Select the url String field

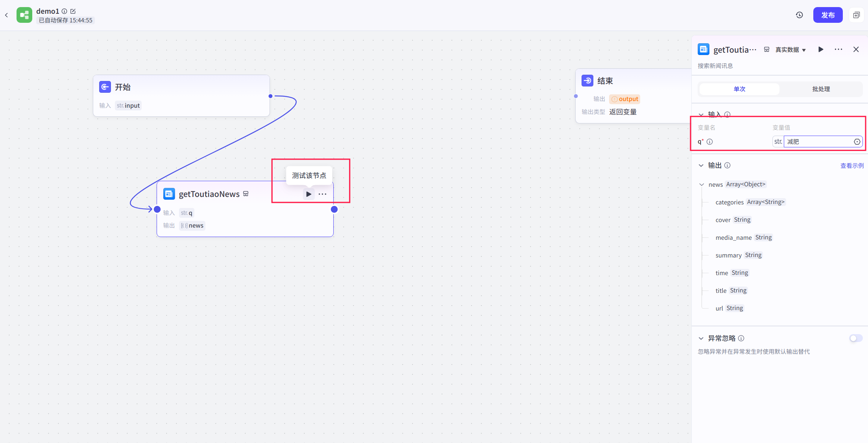pos(730,308)
